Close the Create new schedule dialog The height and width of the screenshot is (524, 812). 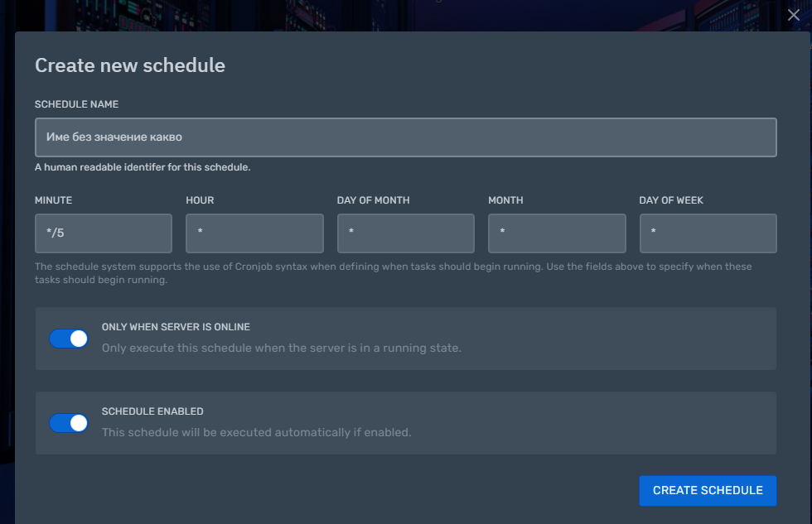point(794,15)
